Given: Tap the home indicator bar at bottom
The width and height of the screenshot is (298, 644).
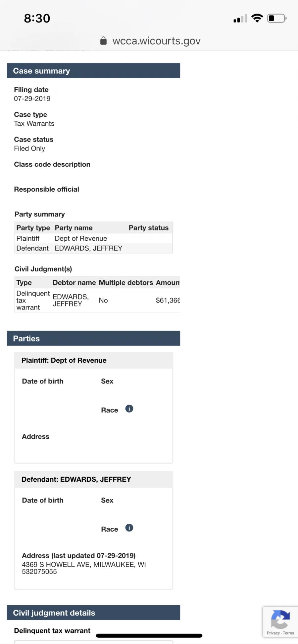Looking at the screenshot, I should [x=149, y=635].
